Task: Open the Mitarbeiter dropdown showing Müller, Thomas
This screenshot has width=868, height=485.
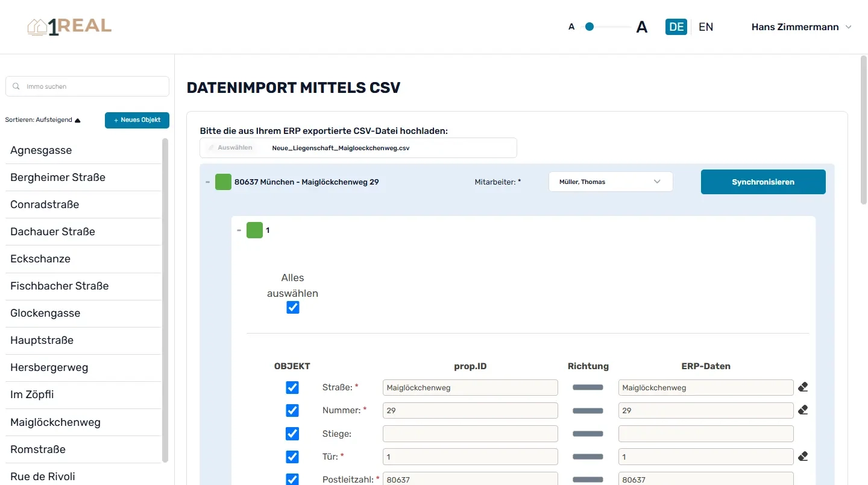Action: [610, 182]
